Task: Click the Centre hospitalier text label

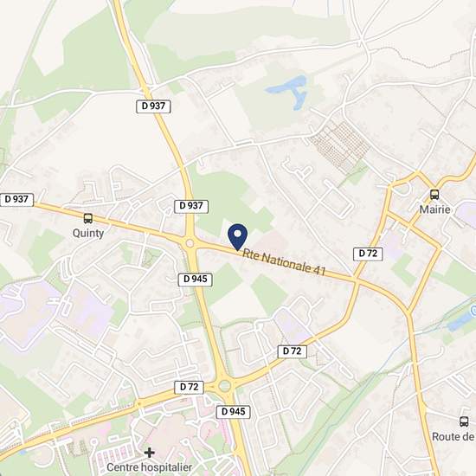Action: (150, 467)
